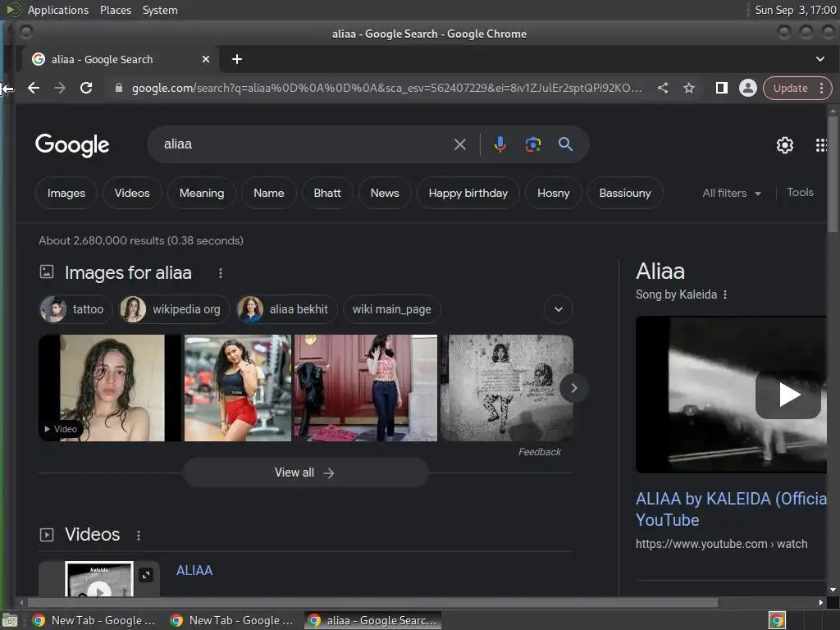
Task: Click the address bar URL
Action: (x=387, y=88)
